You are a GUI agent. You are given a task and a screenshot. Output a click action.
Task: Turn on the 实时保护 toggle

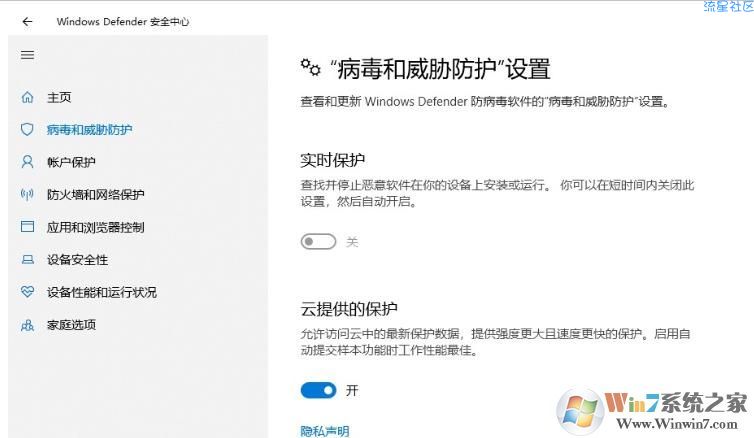coord(318,241)
